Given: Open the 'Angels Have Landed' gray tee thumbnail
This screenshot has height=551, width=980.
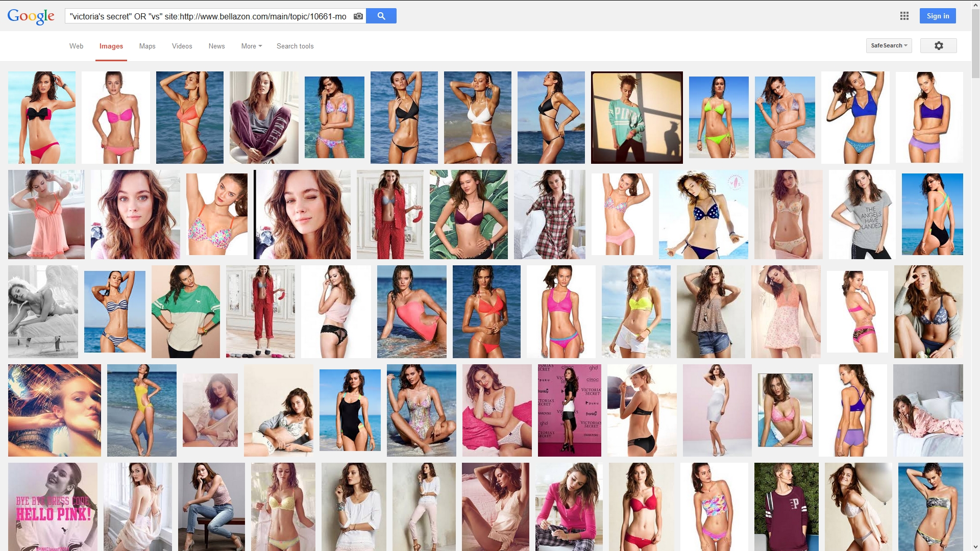Looking at the screenshot, I should point(862,214).
